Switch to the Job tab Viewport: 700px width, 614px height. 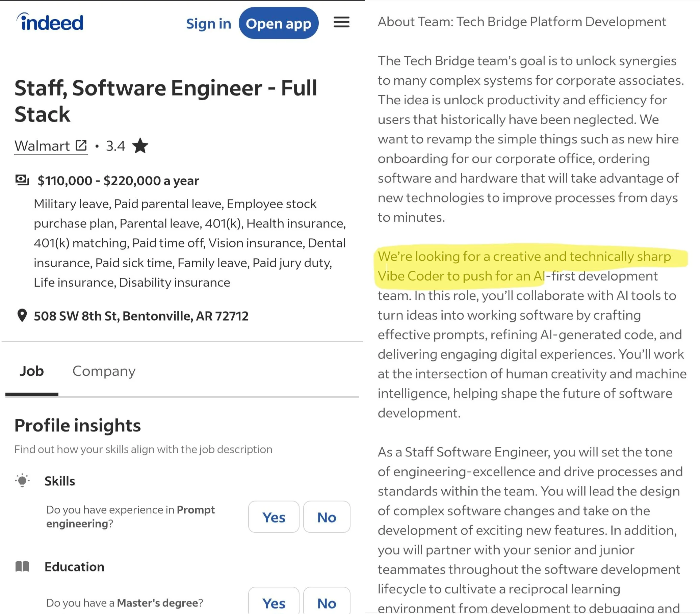point(32,371)
